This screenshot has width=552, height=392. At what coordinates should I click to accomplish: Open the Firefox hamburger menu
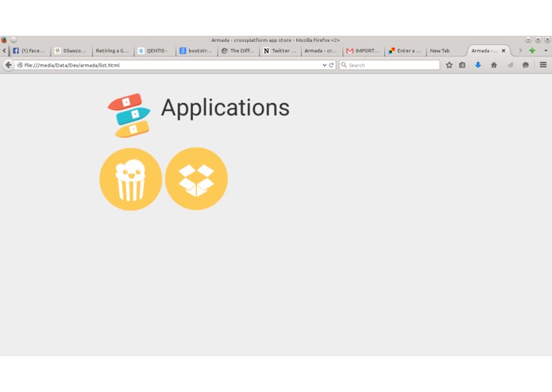[543, 65]
